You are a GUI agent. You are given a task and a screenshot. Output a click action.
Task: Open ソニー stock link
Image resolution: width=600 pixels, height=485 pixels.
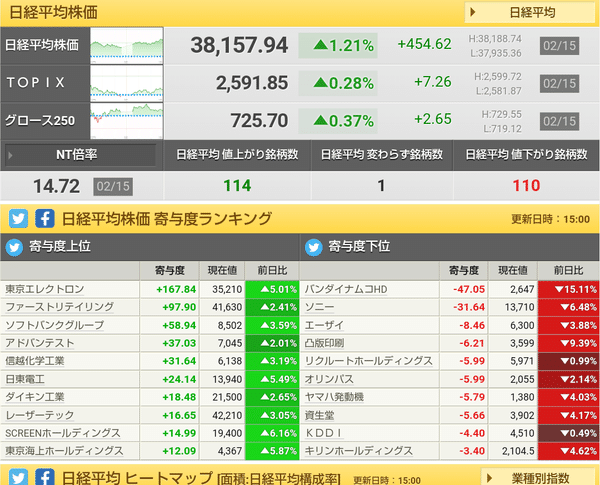(320, 307)
